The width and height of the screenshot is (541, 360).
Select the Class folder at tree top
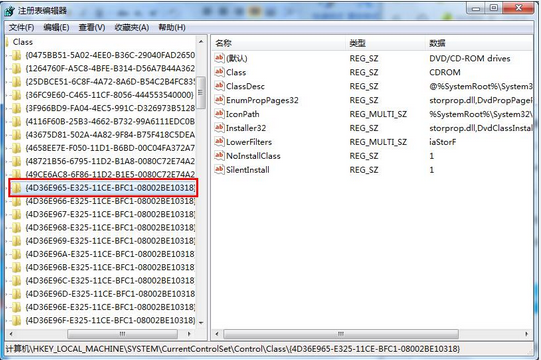click(x=23, y=42)
